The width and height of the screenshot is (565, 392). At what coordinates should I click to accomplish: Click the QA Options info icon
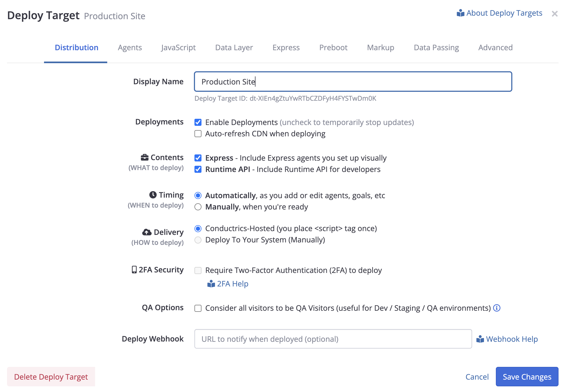point(497,308)
